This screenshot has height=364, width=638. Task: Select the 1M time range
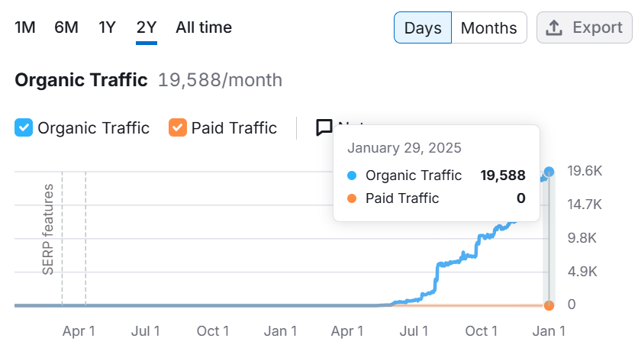coord(25,27)
